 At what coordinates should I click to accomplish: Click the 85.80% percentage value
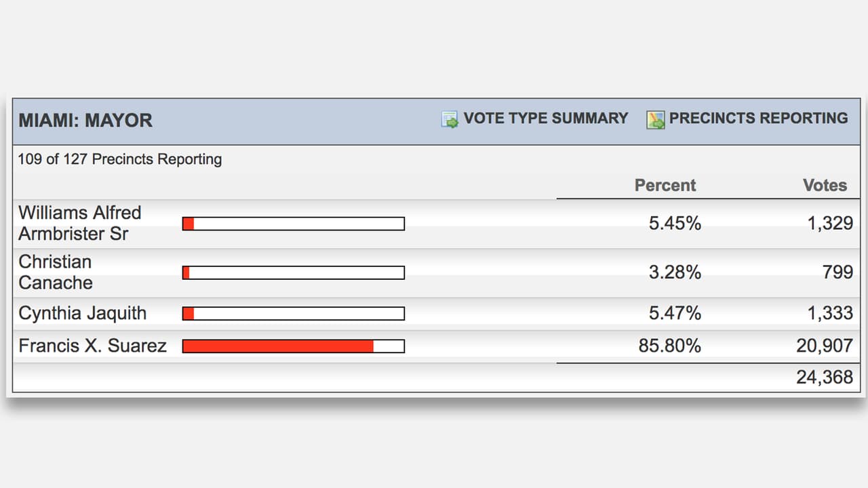[x=669, y=346]
